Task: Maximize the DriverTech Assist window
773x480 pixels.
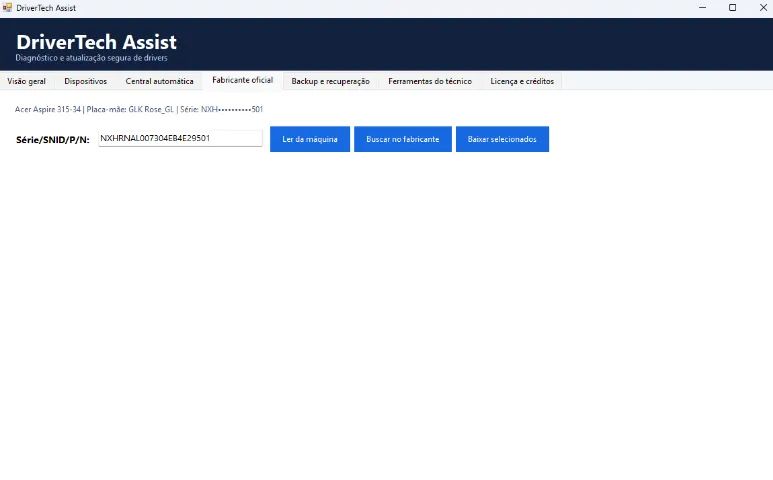Action: pos(733,7)
